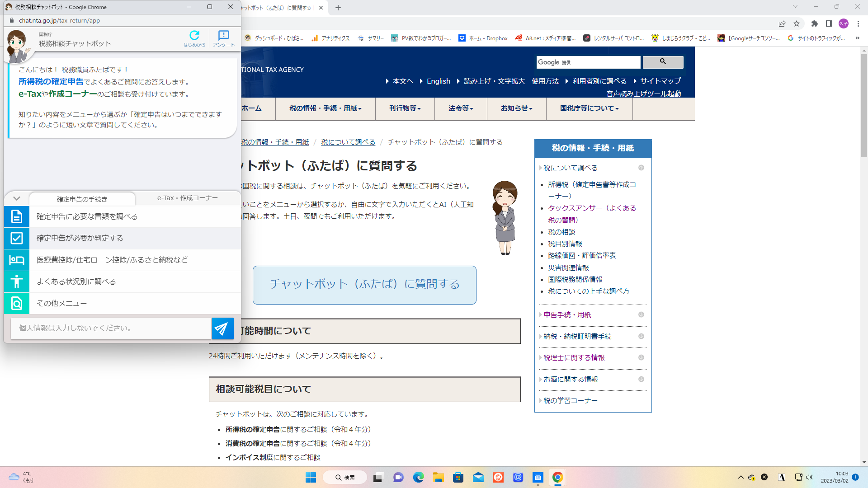Expand 刊行物等 navigation dropdown
868x488 pixels.
[x=405, y=108]
